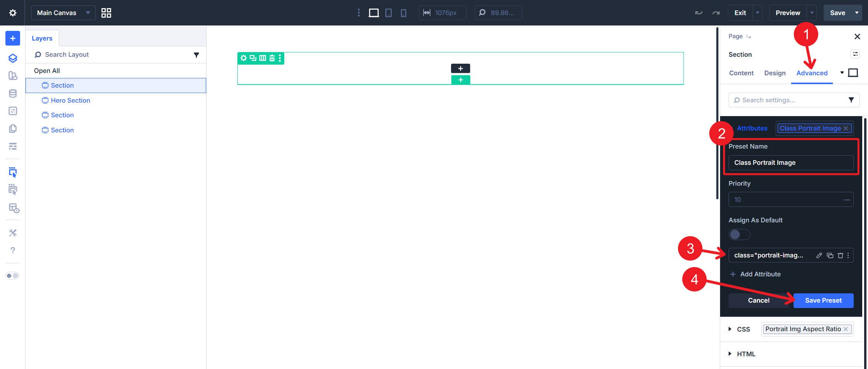Switch to tablet view icon
868x369 pixels.
(x=388, y=13)
